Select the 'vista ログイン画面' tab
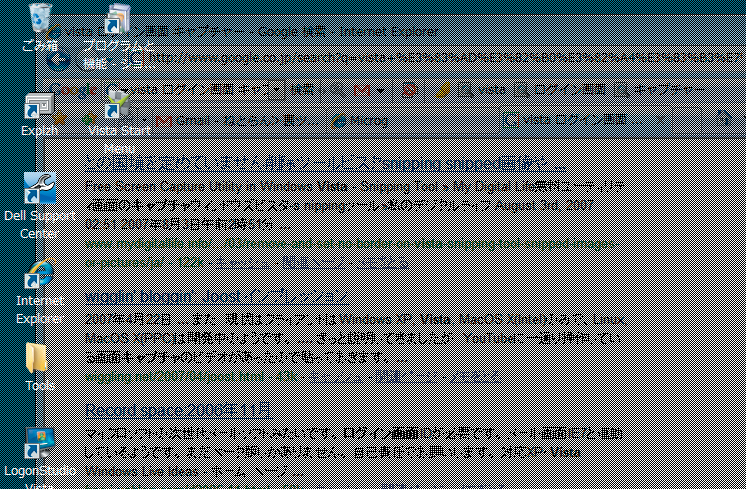This screenshot has height=489, width=746. (585, 120)
